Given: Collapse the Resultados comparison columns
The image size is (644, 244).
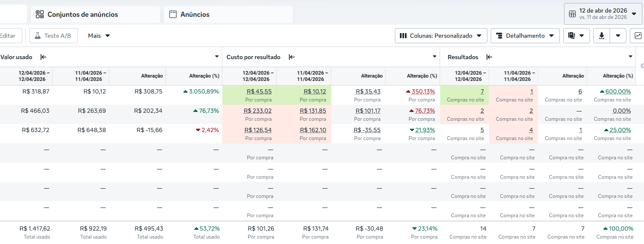Looking at the screenshot, I should click(x=489, y=57).
